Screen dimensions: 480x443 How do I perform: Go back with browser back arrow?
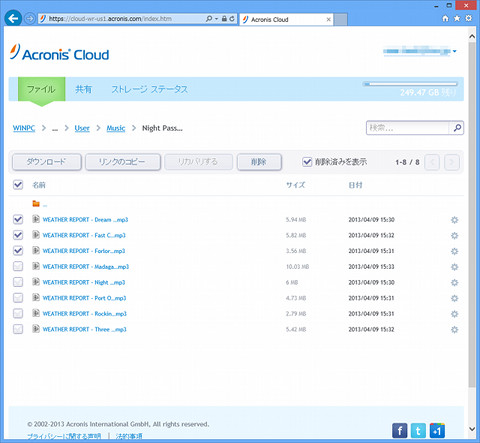tap(13, 19)
